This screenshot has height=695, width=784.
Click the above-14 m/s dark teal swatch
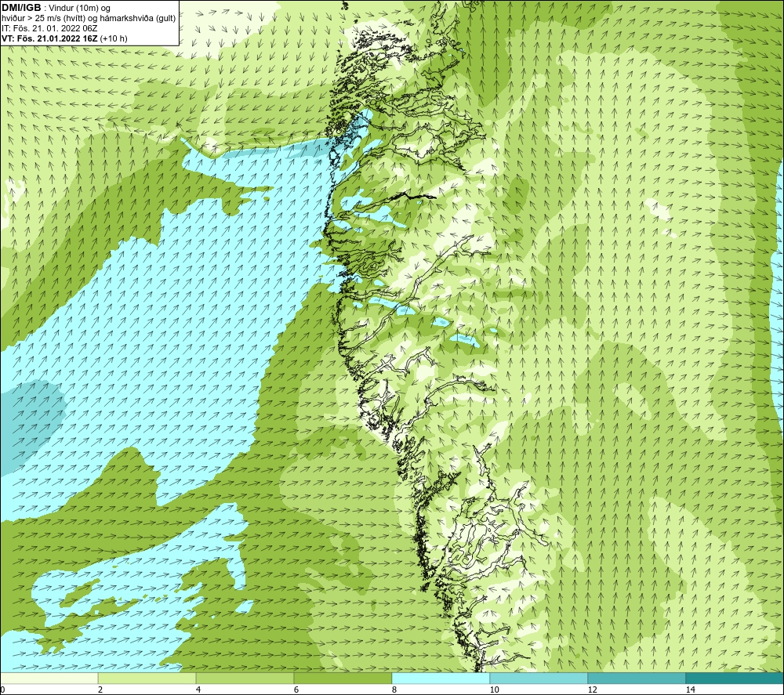point(735,678)
